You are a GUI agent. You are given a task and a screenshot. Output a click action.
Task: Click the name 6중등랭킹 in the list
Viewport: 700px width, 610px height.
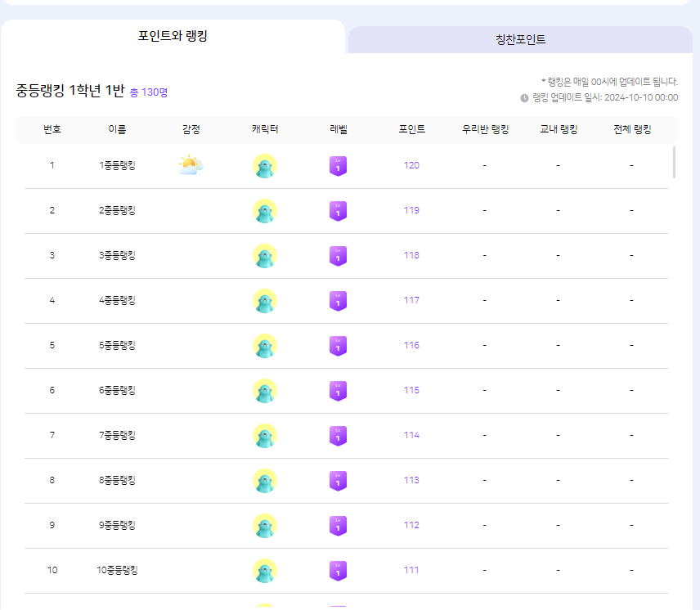117,390
